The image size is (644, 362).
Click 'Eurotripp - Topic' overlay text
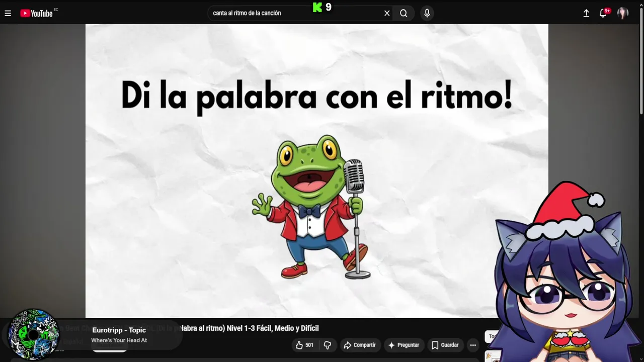tap(119, 330)
